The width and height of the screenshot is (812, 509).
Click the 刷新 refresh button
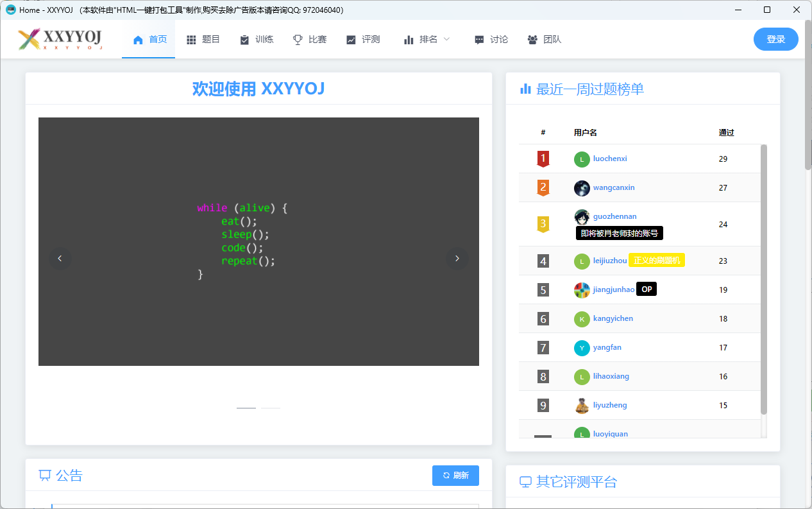click(455, 476)
